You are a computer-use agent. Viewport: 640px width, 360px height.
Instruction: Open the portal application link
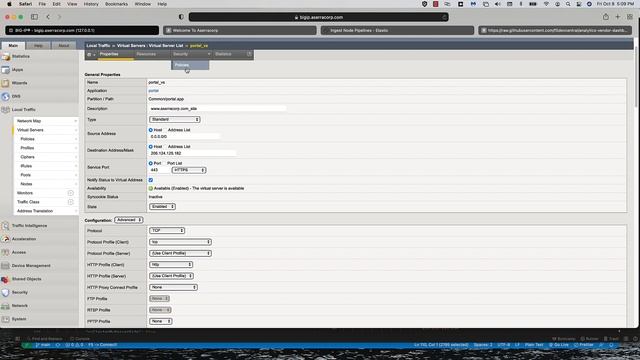tap(153, 91)
